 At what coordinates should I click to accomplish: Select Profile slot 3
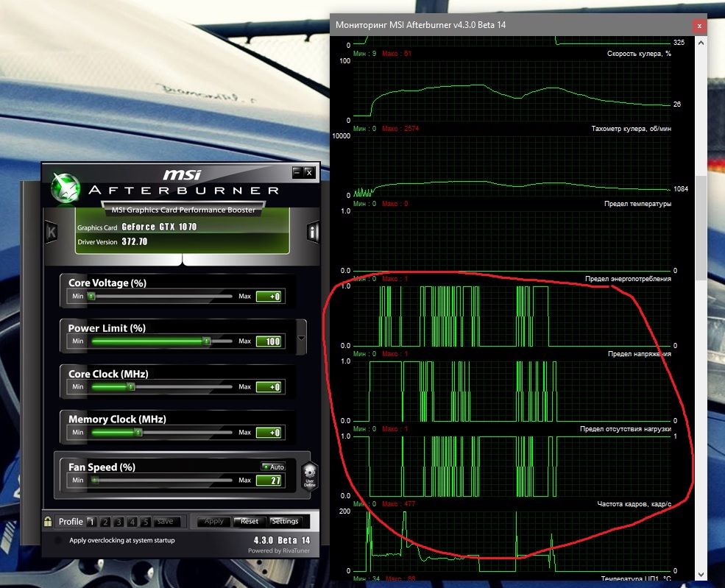[x=119, y=522]
